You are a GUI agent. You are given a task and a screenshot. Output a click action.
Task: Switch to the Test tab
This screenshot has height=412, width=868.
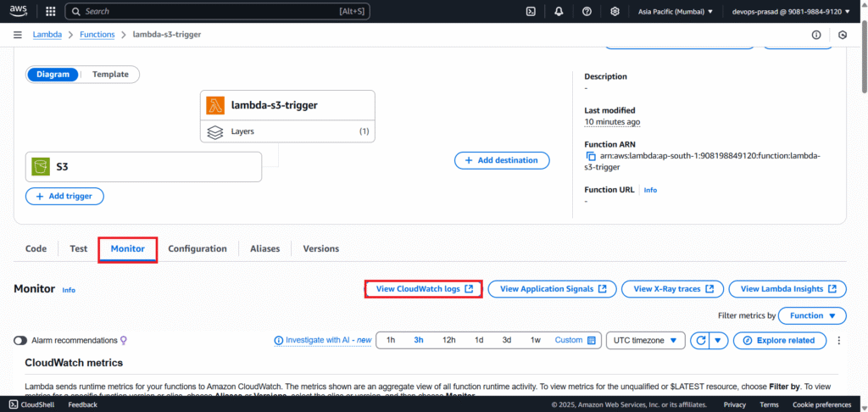[x=79, y=248]
